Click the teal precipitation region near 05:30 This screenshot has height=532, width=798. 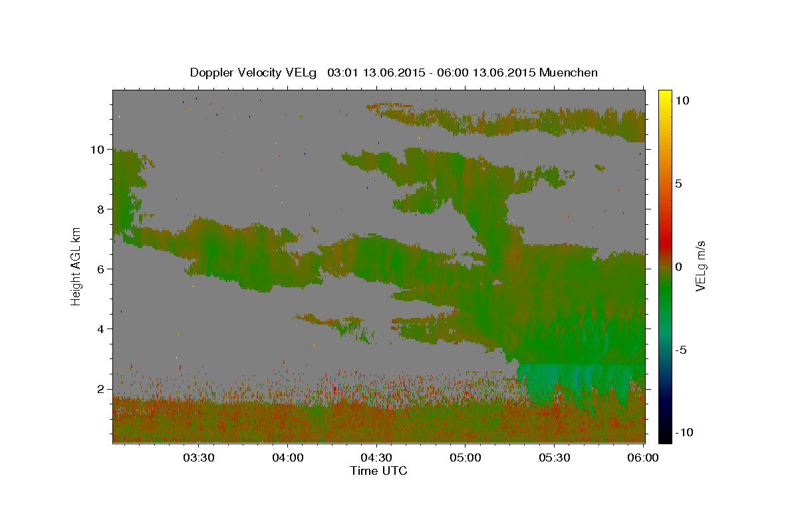tap(575, 382)
